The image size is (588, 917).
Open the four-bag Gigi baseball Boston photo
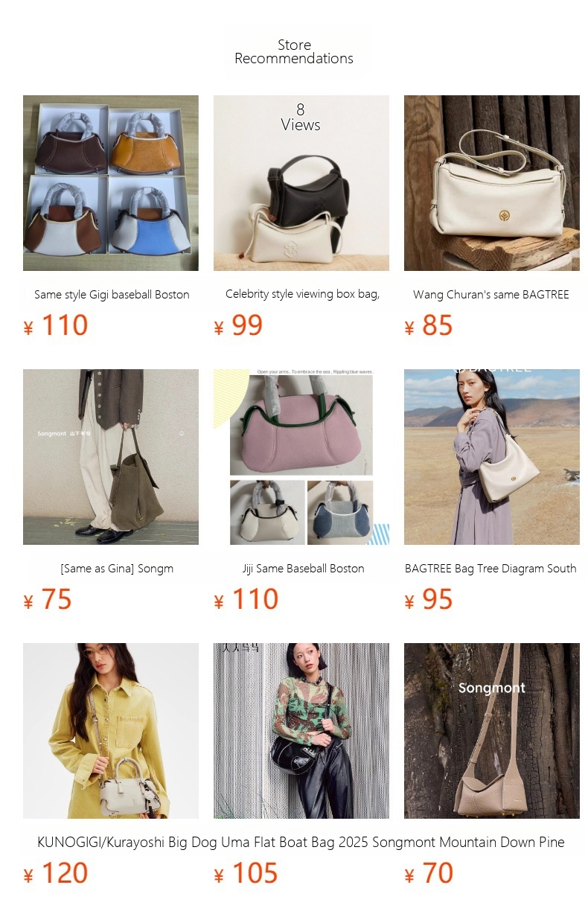pos(111,183)
